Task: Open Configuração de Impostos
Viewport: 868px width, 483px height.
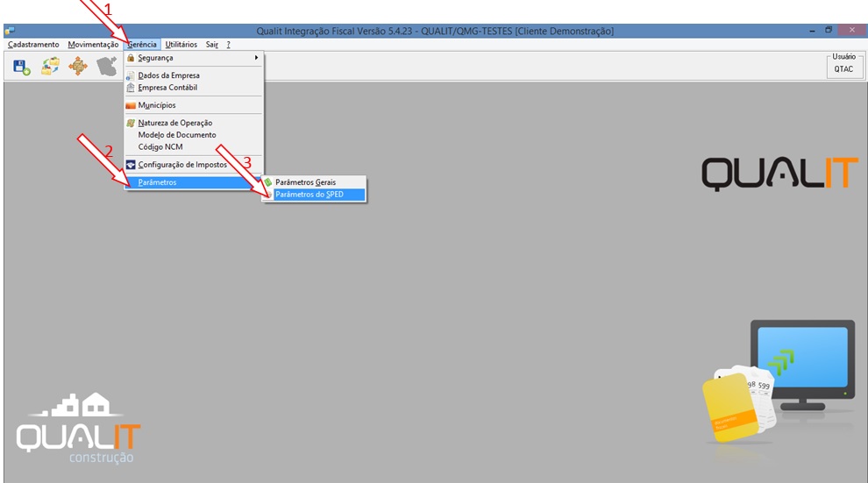Action: pyautogui.click(x=194, y=164)
